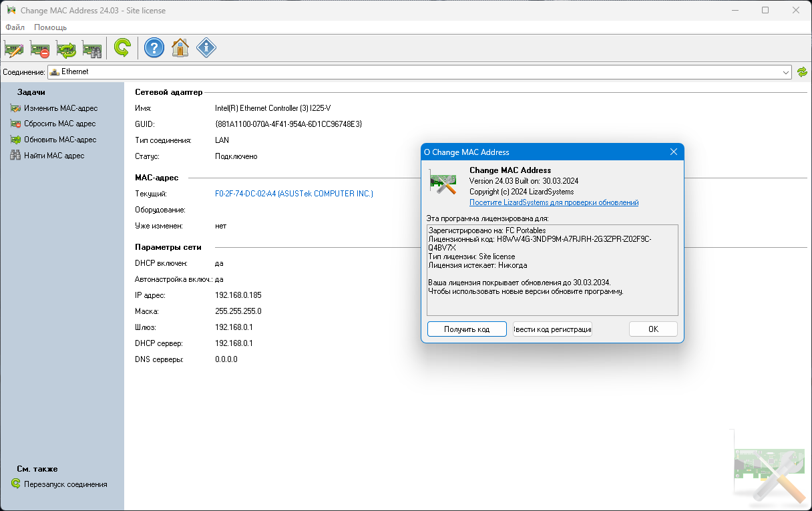Click network card icon in About dialog
Screen dimensions: 812x511
pyautogui.click(x=443, y=182)
